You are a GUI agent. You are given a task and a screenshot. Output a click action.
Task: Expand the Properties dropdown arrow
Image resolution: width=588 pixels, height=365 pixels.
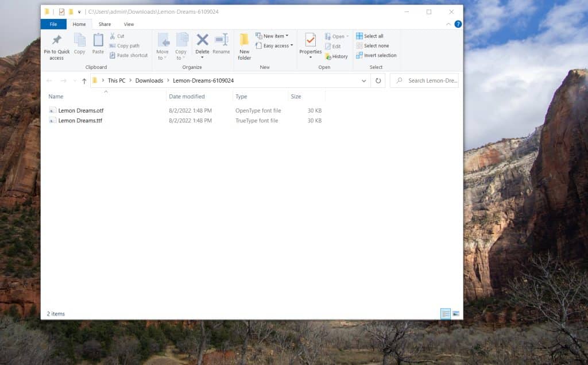(x=311, y=57)
